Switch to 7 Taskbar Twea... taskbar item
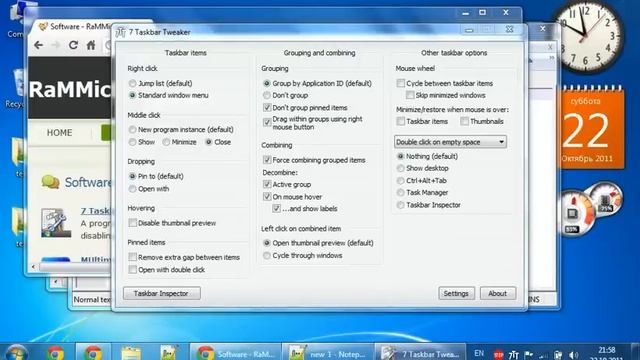The height and width of the screenshot is (360, 640). pyautogui.click(x=421, y=352)
